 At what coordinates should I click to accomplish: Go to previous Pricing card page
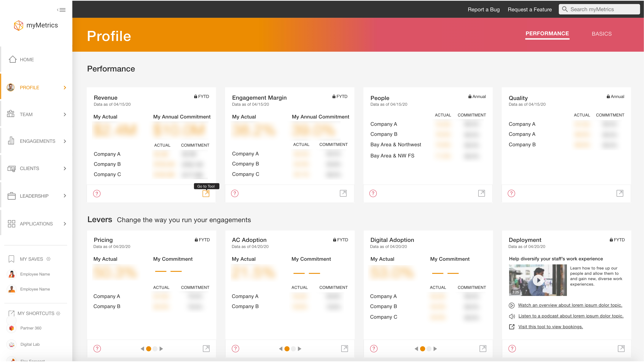[x=142, y=349]
